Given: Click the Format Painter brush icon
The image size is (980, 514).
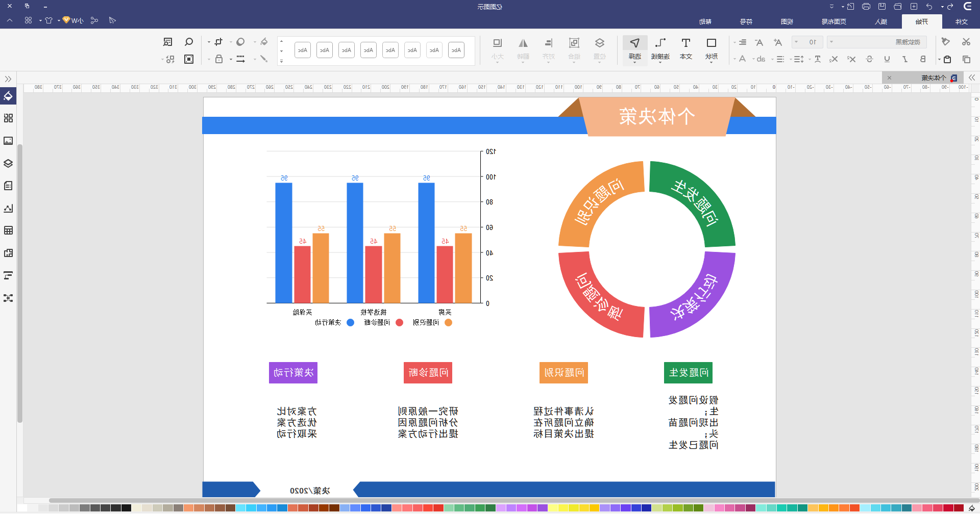Looking at the screenshot, I should [x=945, y=42].
